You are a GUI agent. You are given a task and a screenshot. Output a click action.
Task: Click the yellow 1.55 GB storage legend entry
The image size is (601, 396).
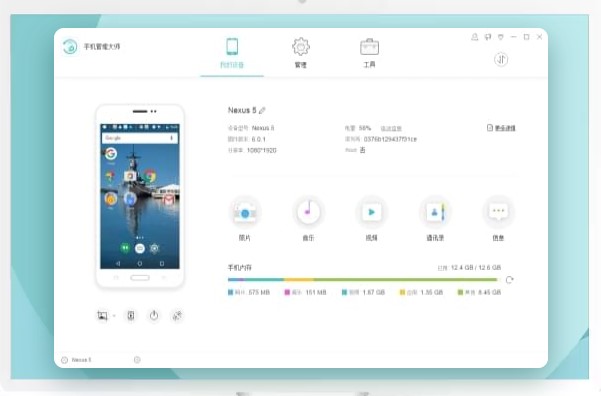tap(421, 292)
